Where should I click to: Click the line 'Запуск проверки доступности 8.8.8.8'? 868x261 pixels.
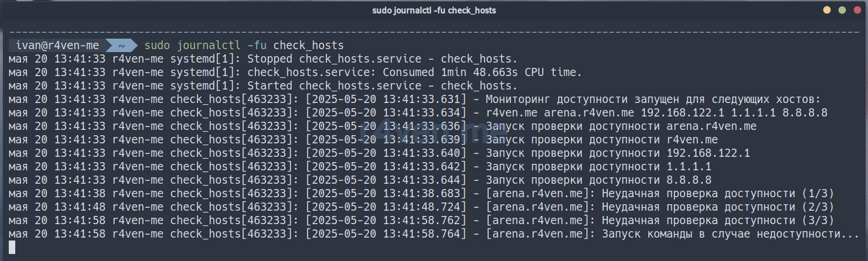[x=598, y=180]
